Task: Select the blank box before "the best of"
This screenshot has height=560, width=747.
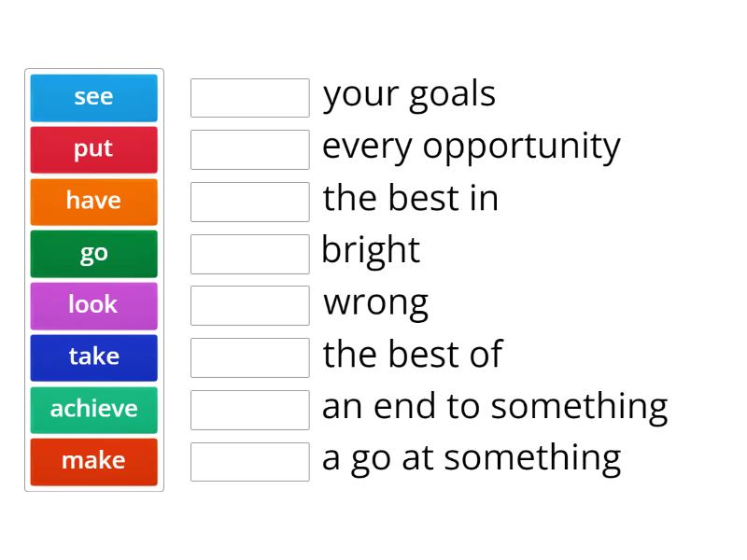Action: 249,357
